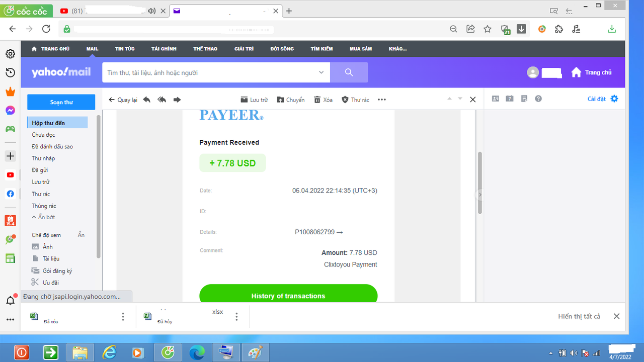
Task: Open browser settings gear in sidebar
Action: (x=10, y=54)
